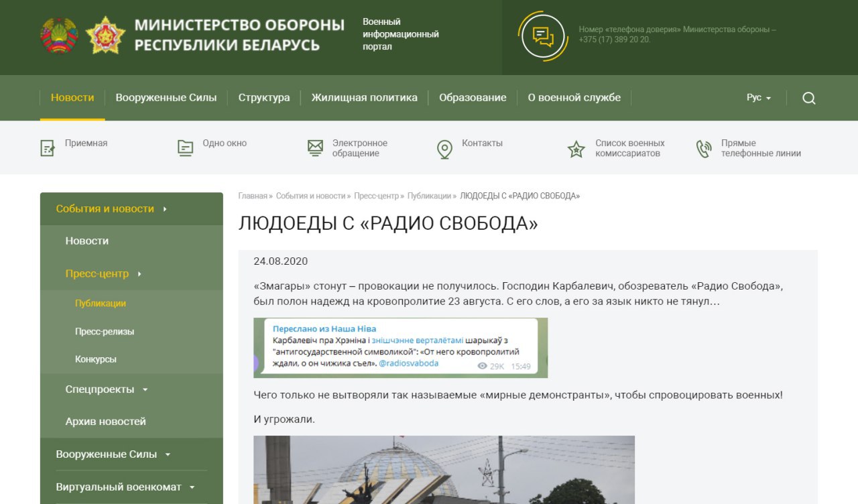Click the ЛЮДОЕДЫ С «РАДИО СВОБОДА» page heading
This screenshot has width=858, height=504.
coord(388,224)
